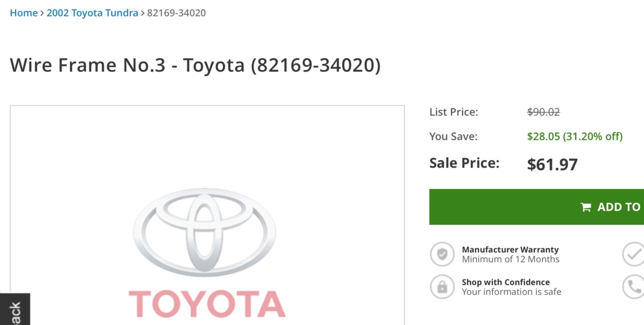Open the Feedback side tab
Screen dimensions: 644x325
point(15,309)
